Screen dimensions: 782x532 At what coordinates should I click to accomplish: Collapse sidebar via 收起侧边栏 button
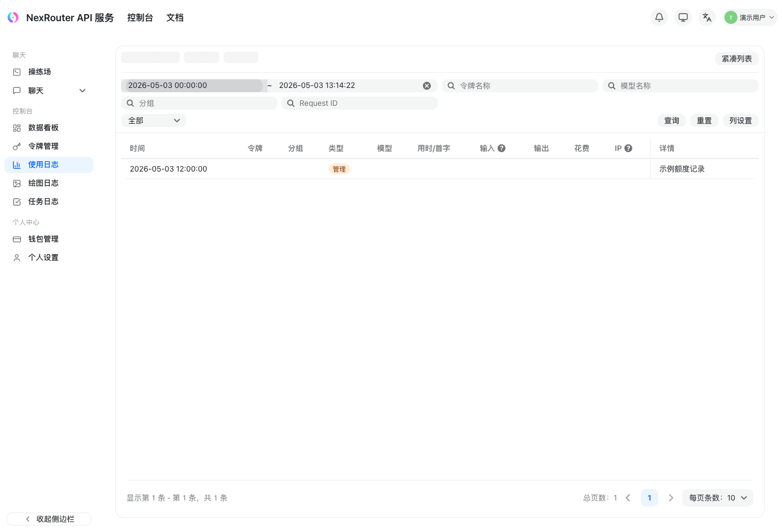(x=49, y=519)
